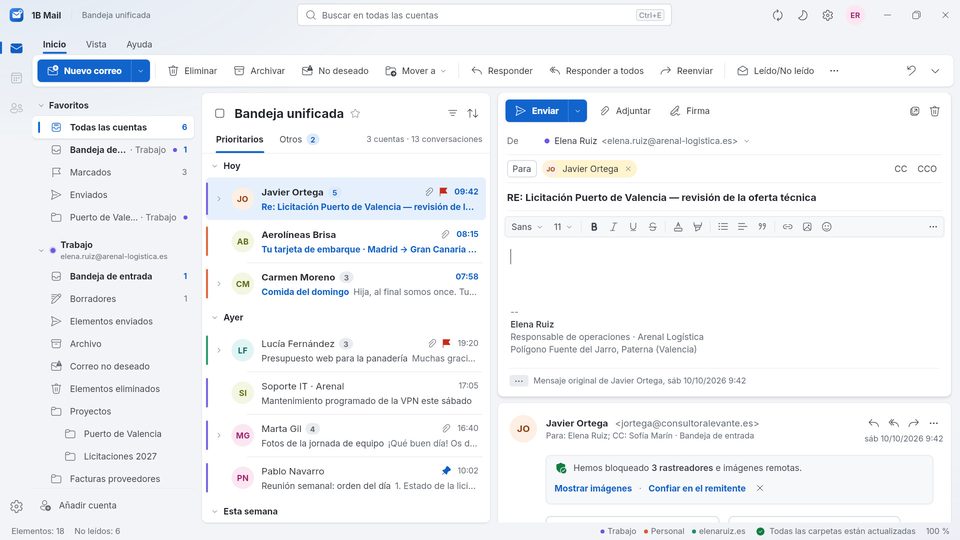
Task: Show the CCO field
Action: pyautogui.click(x=927, y=169)
